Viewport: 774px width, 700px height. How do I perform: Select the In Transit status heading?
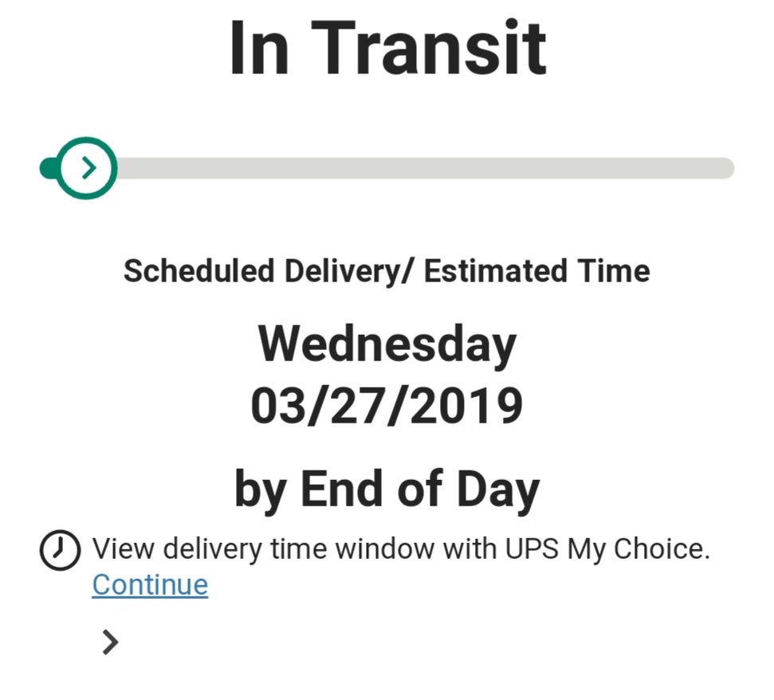387,48
